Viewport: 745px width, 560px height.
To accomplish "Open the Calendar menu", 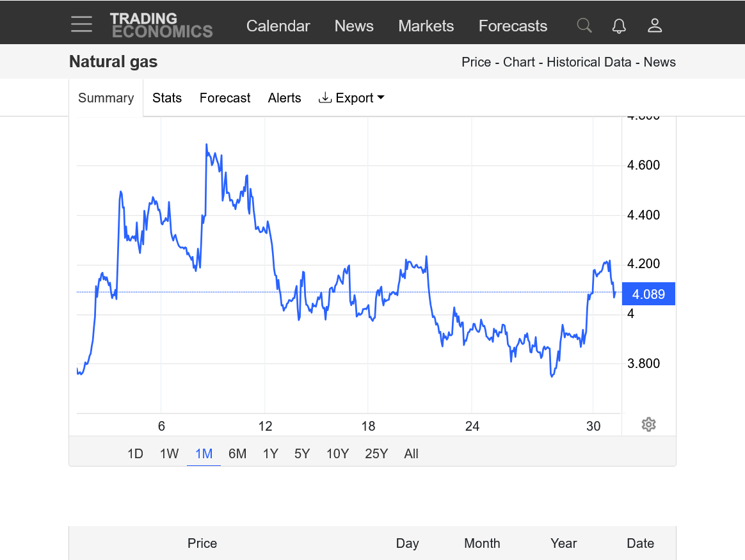I will coord(278,26).
